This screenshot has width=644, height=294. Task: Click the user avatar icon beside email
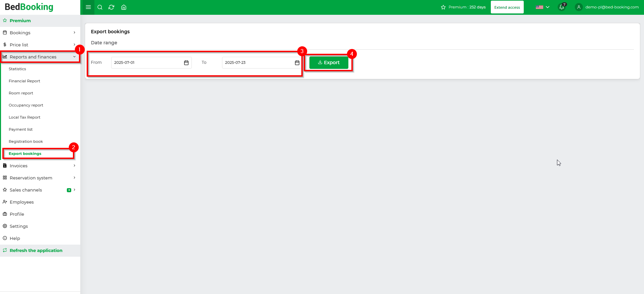578,7
